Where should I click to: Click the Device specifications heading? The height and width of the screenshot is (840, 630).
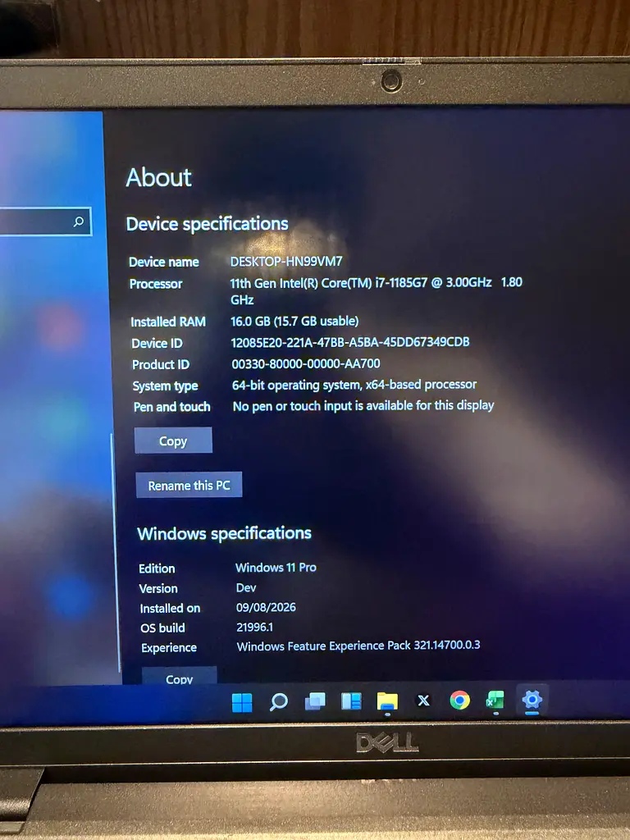pos(208,224)
